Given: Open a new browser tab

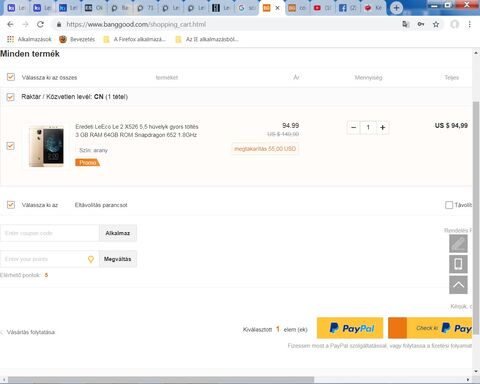Looking at the screenshot, I should (x=396, y=8).
